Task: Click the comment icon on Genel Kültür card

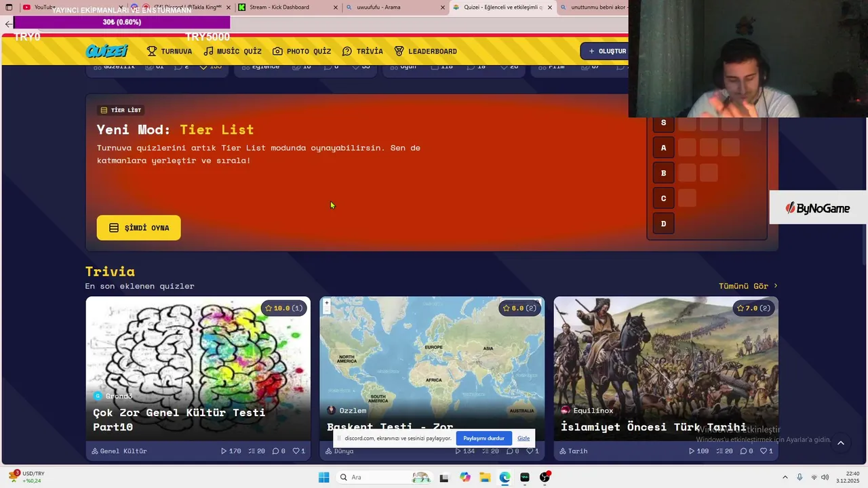Action: 275,451
